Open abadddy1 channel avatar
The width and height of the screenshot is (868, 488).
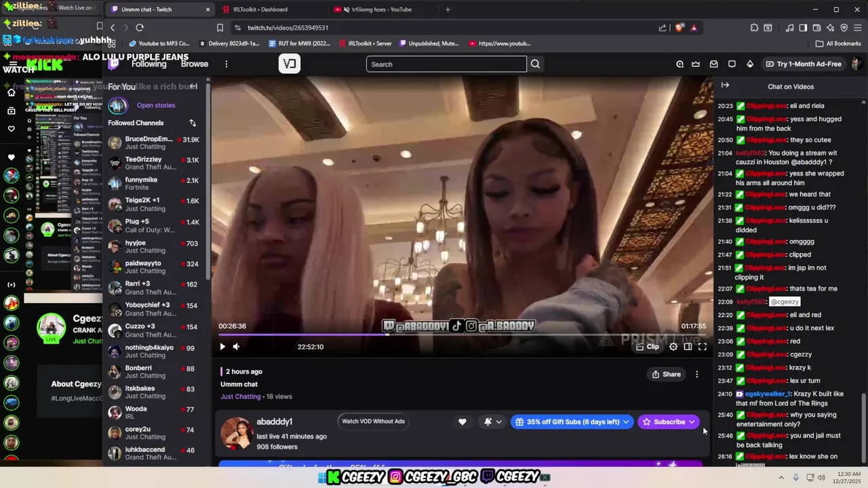(236, 433)
